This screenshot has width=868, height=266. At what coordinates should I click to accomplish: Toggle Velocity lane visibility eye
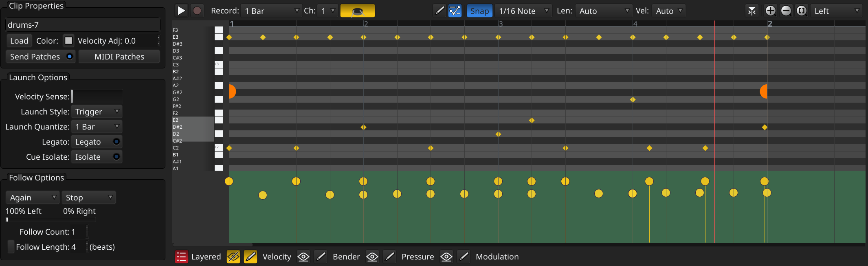click(233, 257)
